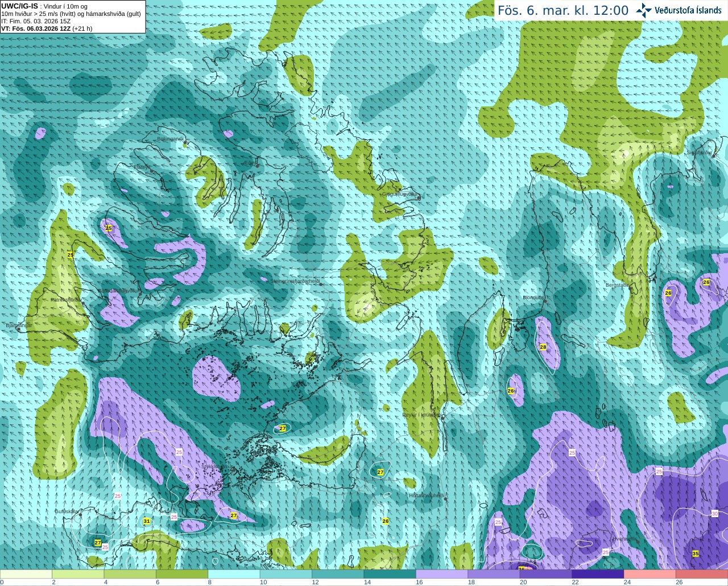728x586 pixels.
Task: Select the 20–22 m/s purple legend swatch
Action: 546,574
